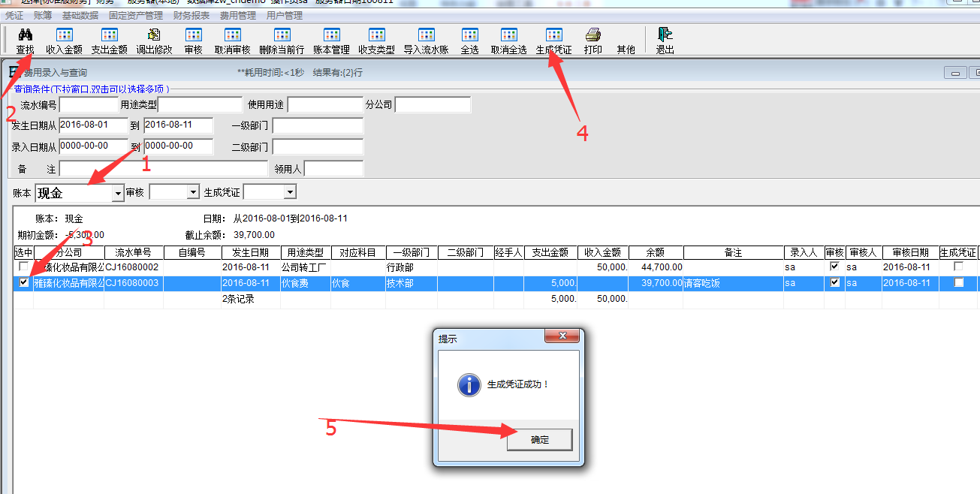980x494 pixels.
Task: Click the 打印 printer icon
Action: (x=593, y=35)
